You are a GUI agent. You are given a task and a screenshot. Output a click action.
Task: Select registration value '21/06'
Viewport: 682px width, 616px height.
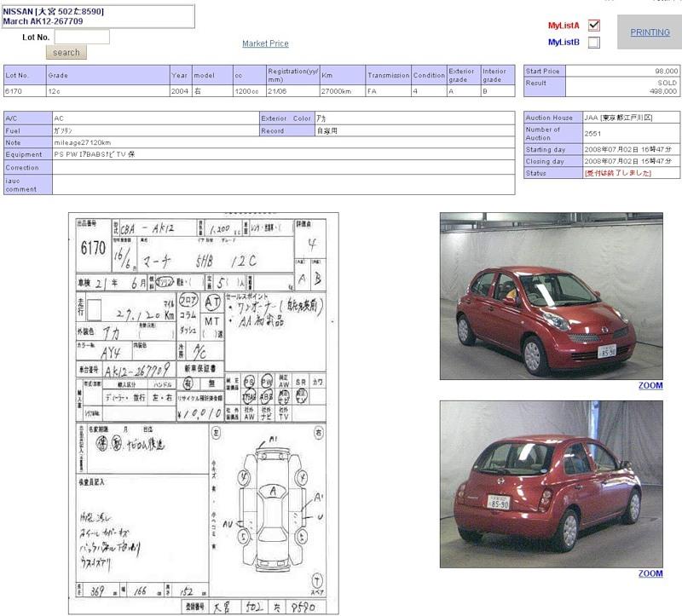click(277, 91)
